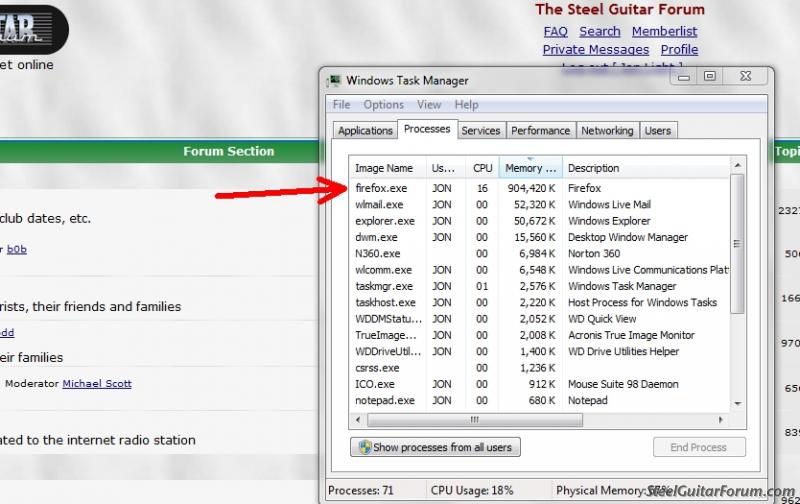Click Show processes from all users
The height and width of the screenshot is (504, 800).
click(x=435, y=447)
